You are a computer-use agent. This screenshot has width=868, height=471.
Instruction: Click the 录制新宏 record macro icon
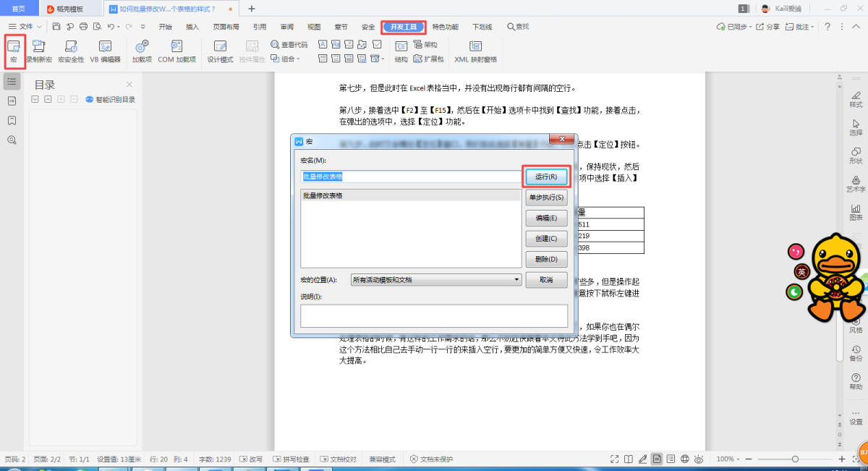pos(38,51)
